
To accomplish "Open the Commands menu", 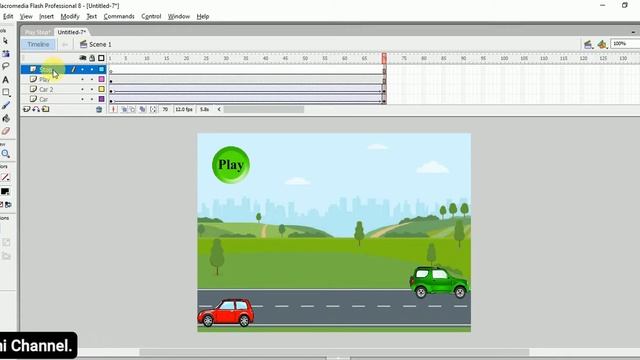I will 119,16.
